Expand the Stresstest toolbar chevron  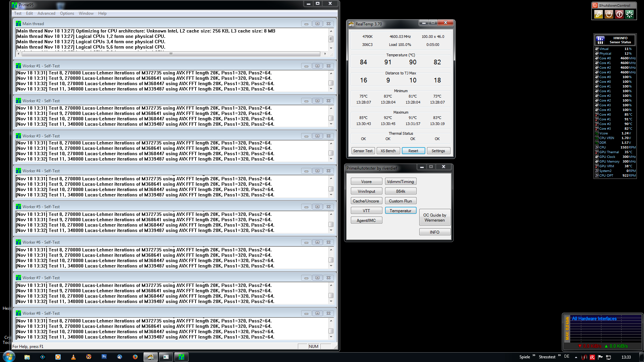point(559,355)
